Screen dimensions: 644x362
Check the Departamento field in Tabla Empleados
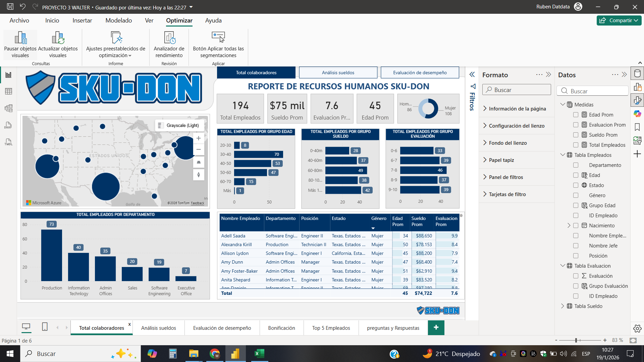tap(576, 165)
